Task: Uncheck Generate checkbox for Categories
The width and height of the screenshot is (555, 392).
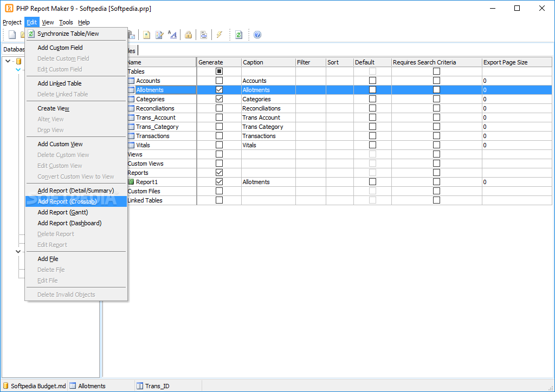Action: pyautogui.click(x=219, y=99)
